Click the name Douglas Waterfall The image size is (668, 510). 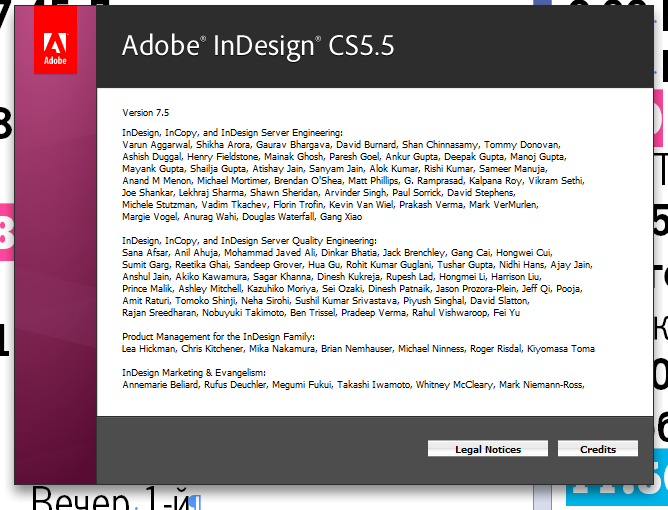[x=278, y=217]
